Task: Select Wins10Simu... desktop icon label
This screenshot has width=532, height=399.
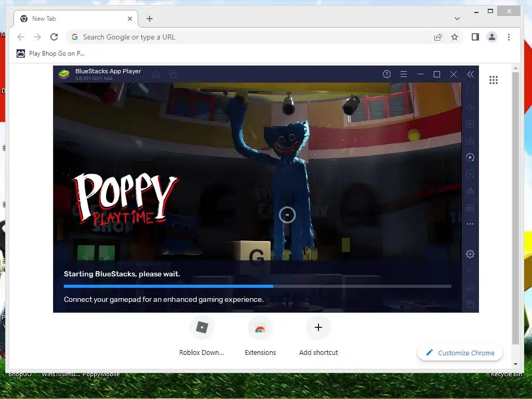Action: [61, 374]
